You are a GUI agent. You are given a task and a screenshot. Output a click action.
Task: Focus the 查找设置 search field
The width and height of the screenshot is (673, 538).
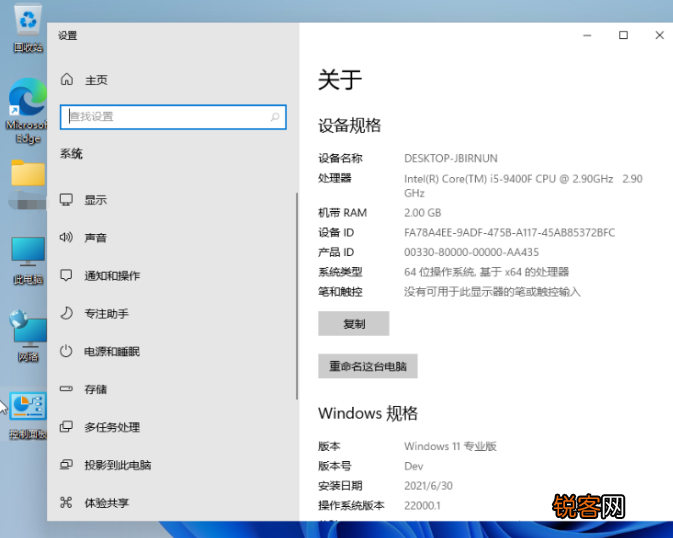point(173,117)
